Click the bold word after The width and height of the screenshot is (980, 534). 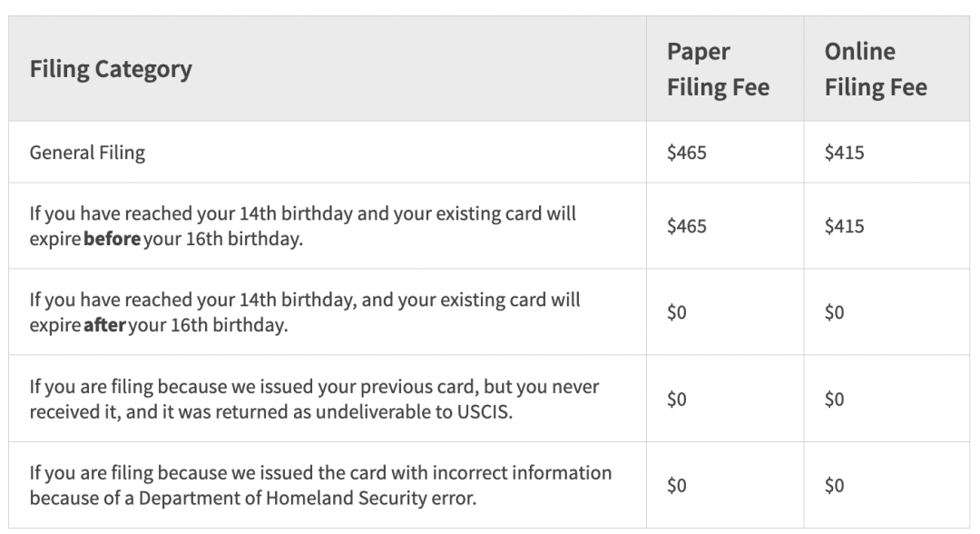coord(105,325)
